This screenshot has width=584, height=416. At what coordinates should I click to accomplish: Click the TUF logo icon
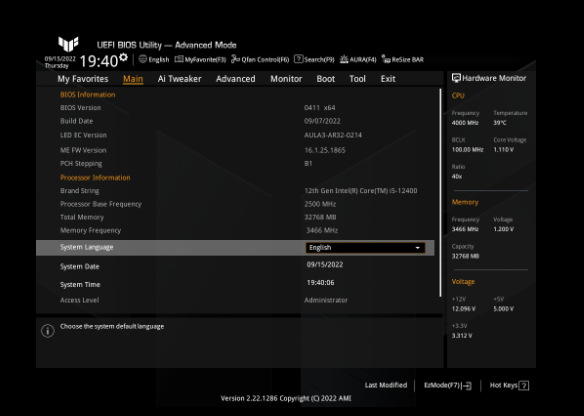click(68, 44)
